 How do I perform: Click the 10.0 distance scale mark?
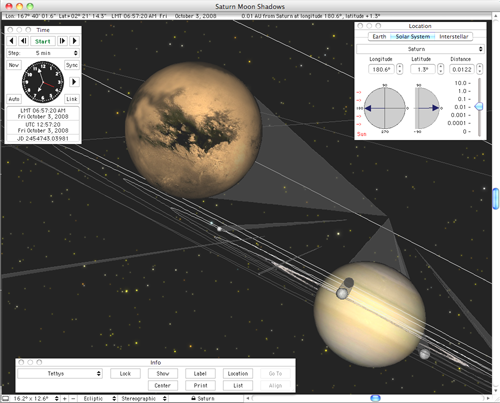[462, 83]
